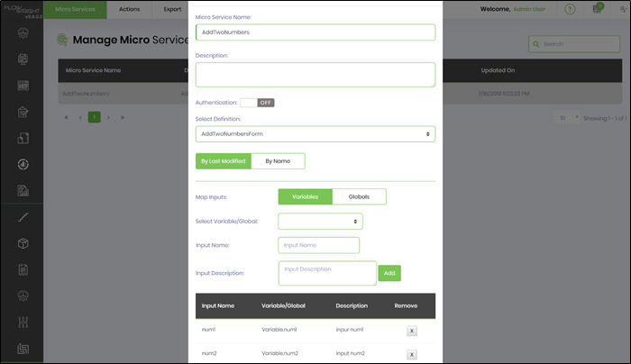The width and height of the screenshot is (631, 364).
Task: Click the Remove column header
Action: 406,305
